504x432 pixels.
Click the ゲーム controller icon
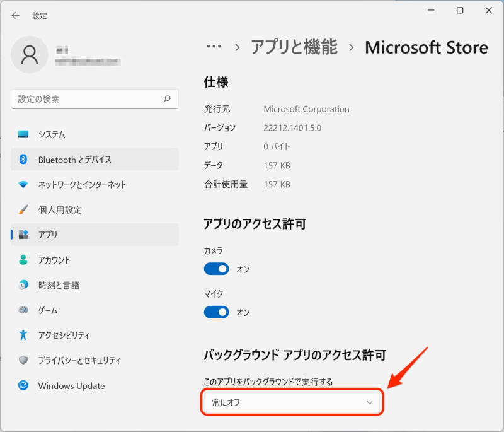point(23,310)
